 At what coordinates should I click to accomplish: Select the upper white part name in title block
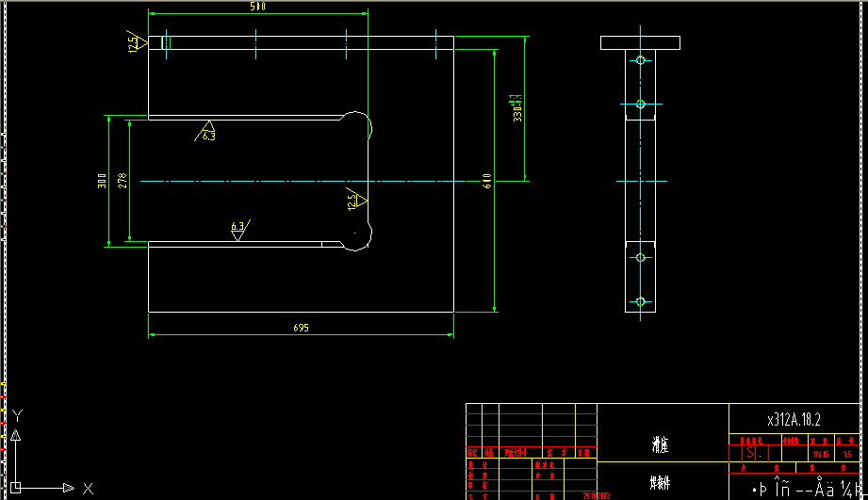[x=660, y=444]
